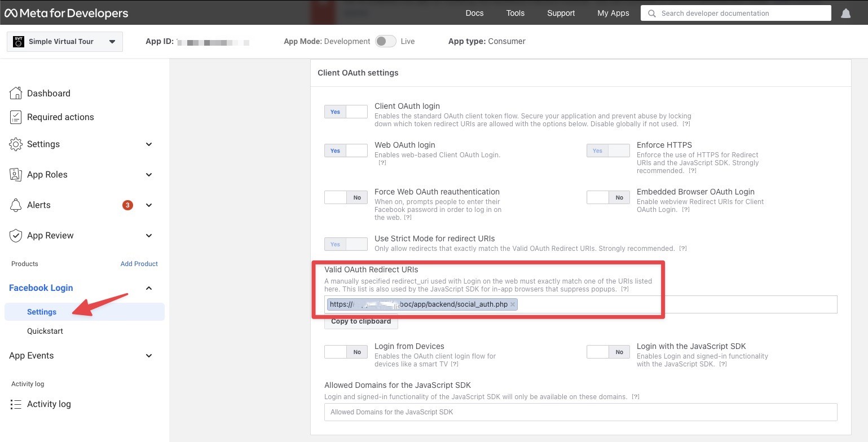
Task: Go to the My Apps menu item
Action: (613, 12)
